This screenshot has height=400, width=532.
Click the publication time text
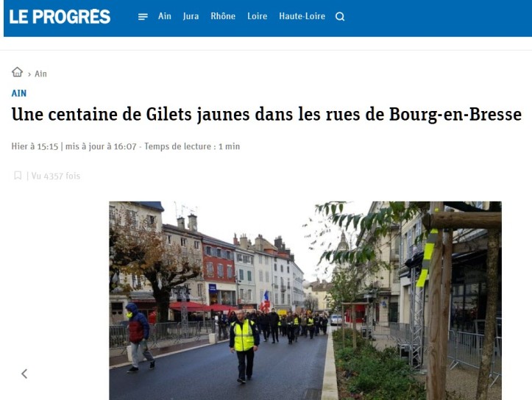point(35,146)
